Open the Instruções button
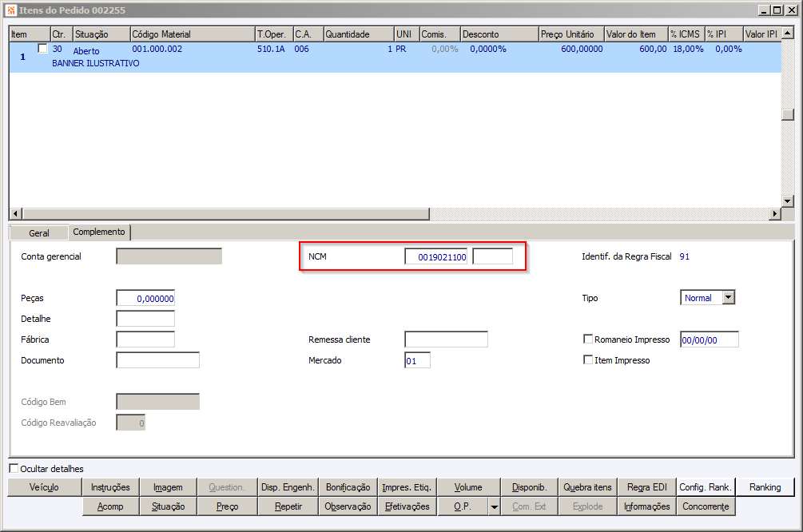This screenshot has height=532, width=803. pyautogui.click(x=110, y=487)
